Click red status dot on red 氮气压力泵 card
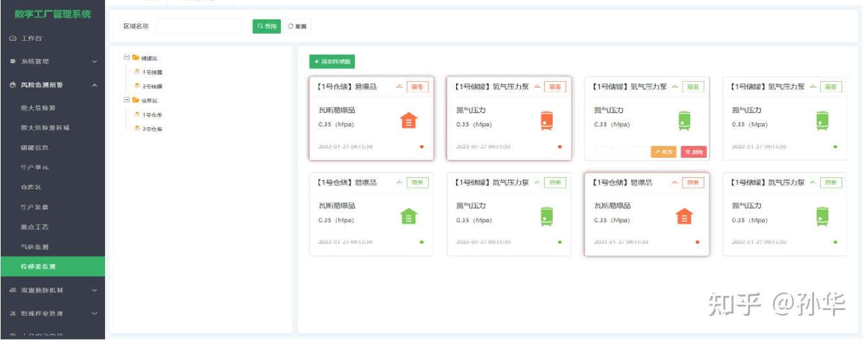Viewport: 868px width, 340px height. [560, 147]
